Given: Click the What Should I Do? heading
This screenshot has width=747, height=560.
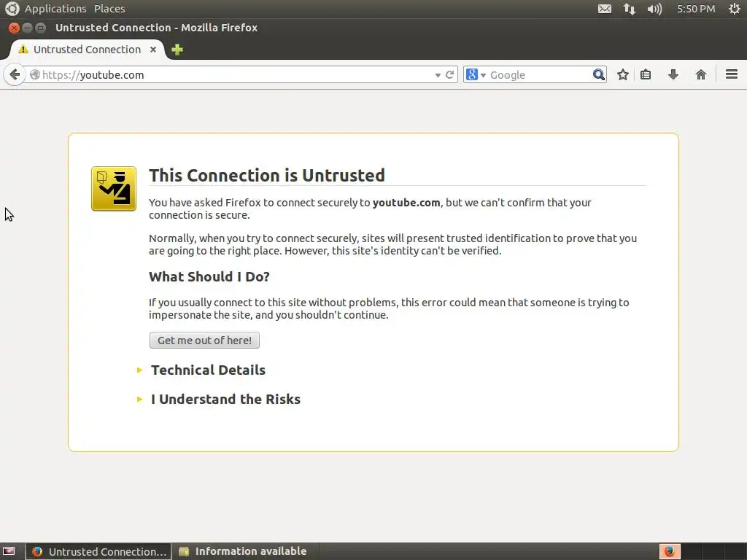Looking at the screenshot, I should 209,276.
